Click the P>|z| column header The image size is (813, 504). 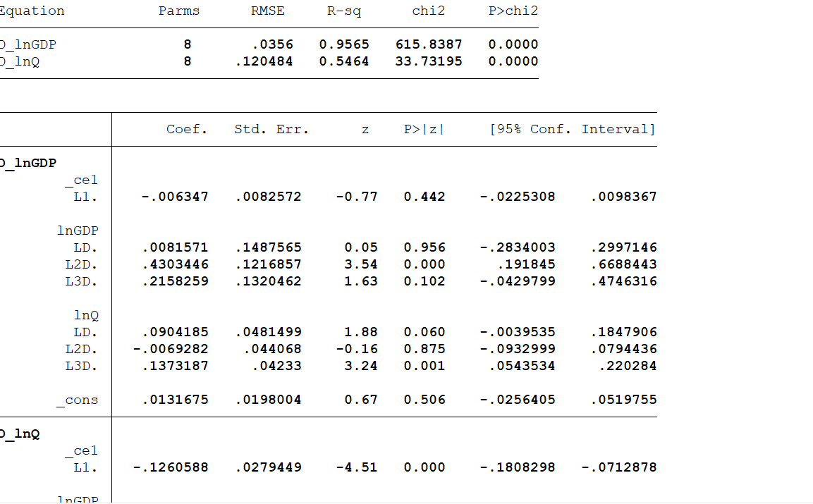pyautogui.click(x=424, y=129)
